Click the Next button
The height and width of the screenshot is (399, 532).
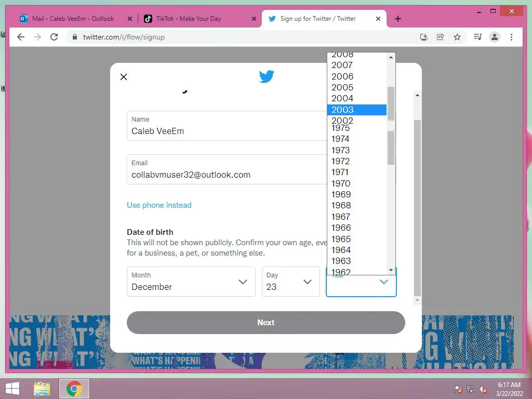266,323
